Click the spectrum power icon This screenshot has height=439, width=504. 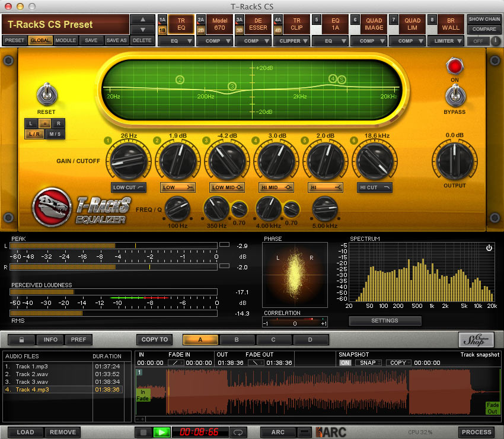[x=489, y=248]
